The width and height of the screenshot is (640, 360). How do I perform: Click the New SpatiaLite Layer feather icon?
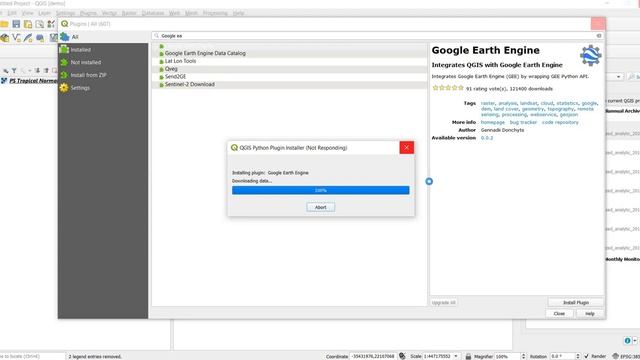pos(28,38)
